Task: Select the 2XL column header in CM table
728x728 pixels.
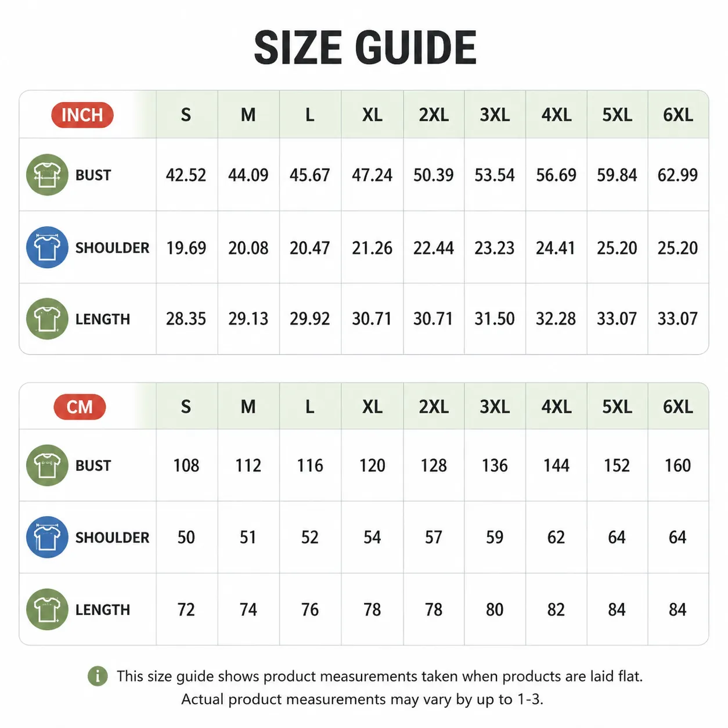Action: point(434,407)
